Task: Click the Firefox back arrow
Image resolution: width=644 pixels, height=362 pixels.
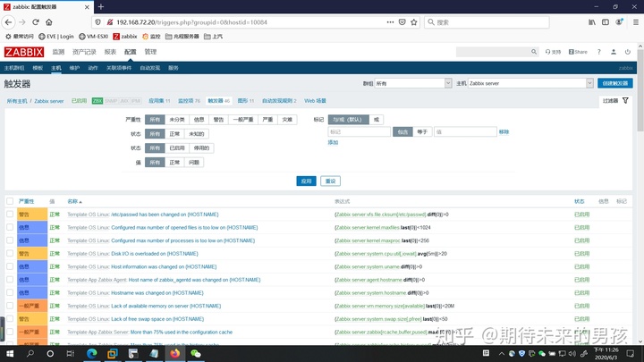Action: [x=9, y=22]
